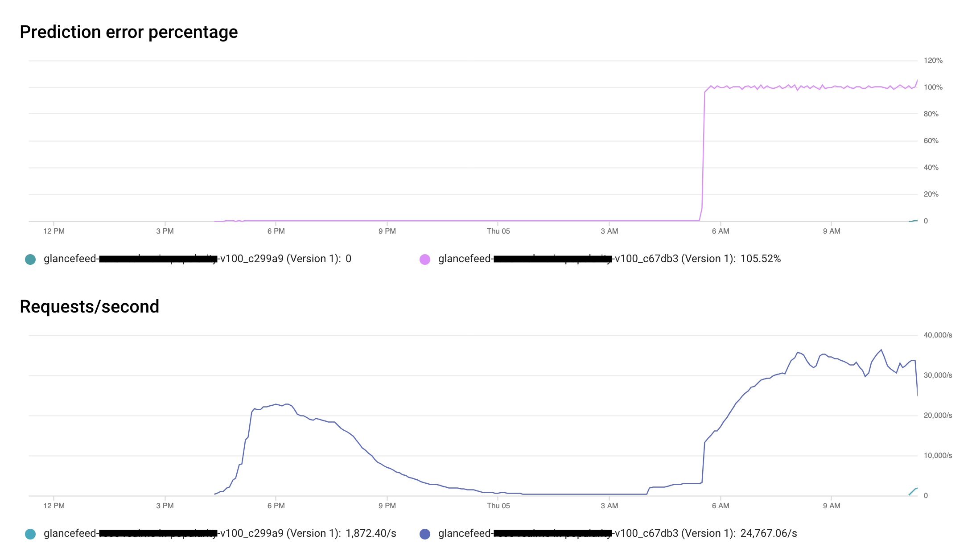Viewport: 980px width, 560px height.
Task: Click the 20,000/s axis label
Action: pos(938,416)
